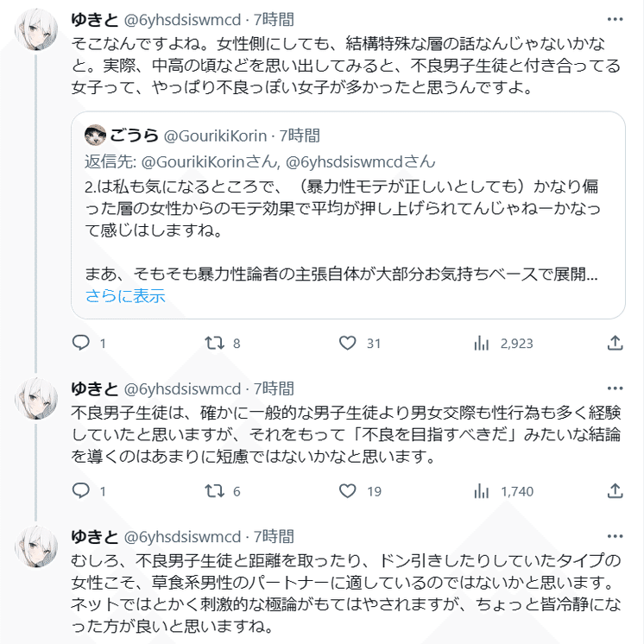
Task: Open more options on second tweet
Action: (x=614, y=388)
